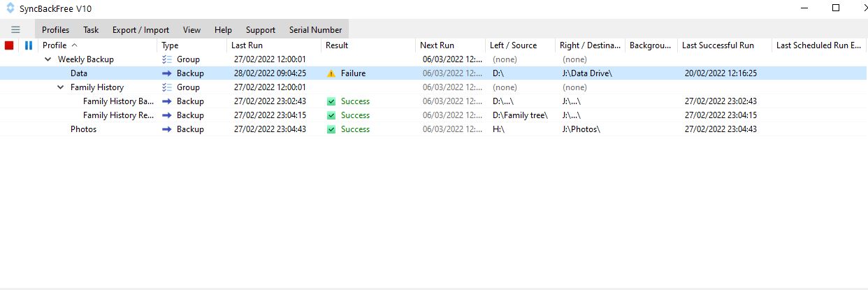Click the Serial Number menu item
This screenshot has height=290, width=868.
pyautogui.click(x=315, y=30)
